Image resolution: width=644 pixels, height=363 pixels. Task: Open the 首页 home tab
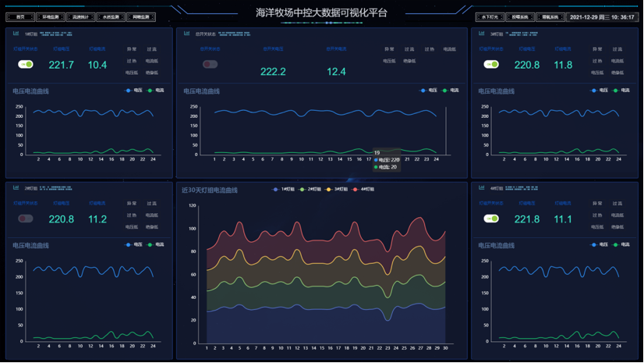click(x=20, y=16)
